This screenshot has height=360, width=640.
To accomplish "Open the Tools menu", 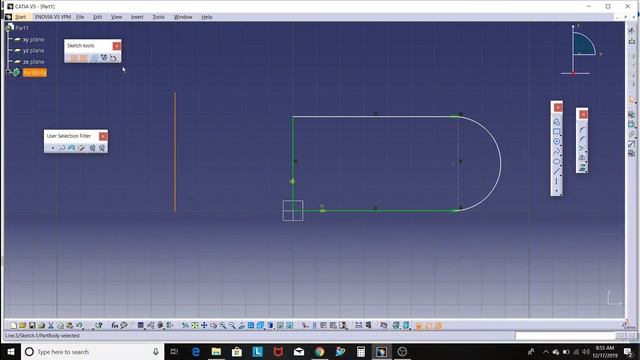I will point(158,17).
